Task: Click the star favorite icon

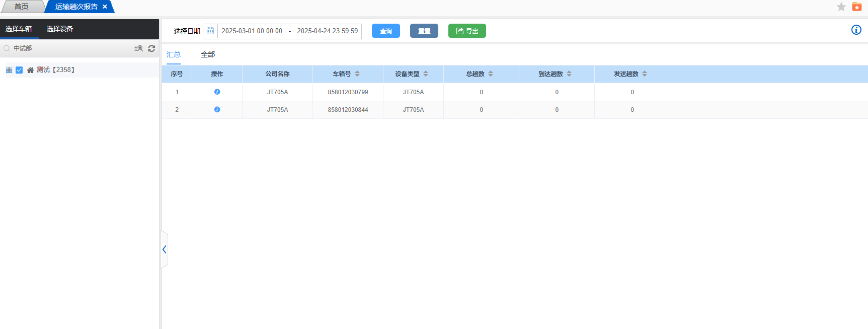Action: click(841, 7)
